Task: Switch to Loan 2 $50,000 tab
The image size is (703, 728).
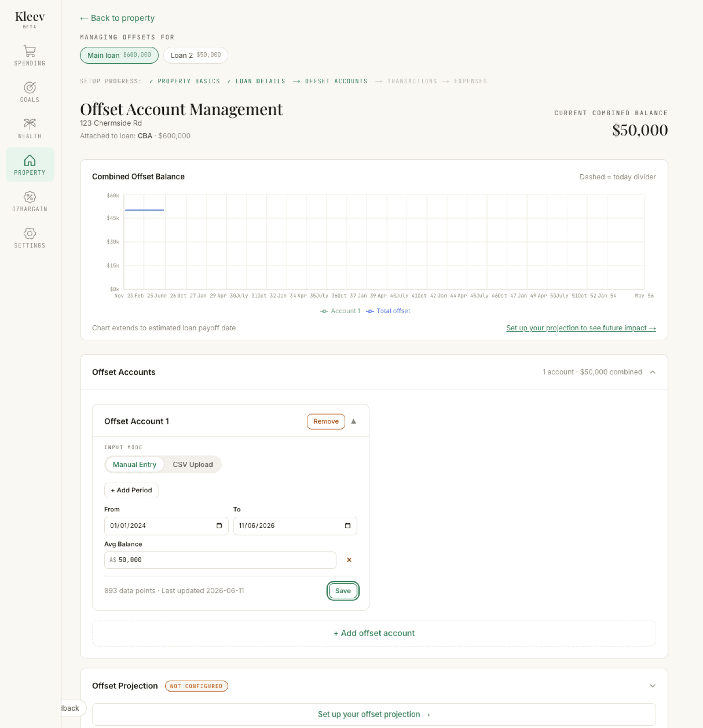Action: (196, 55)
